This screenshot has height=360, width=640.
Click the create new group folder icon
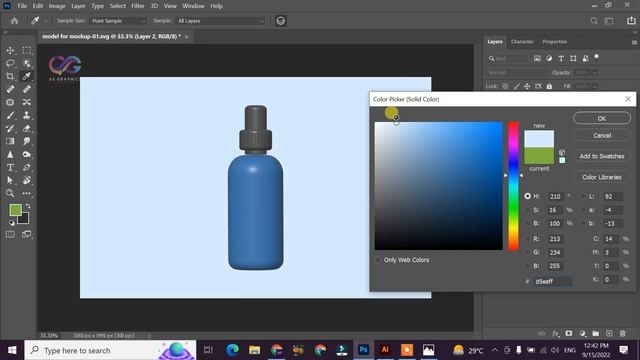tap(596, 333)
